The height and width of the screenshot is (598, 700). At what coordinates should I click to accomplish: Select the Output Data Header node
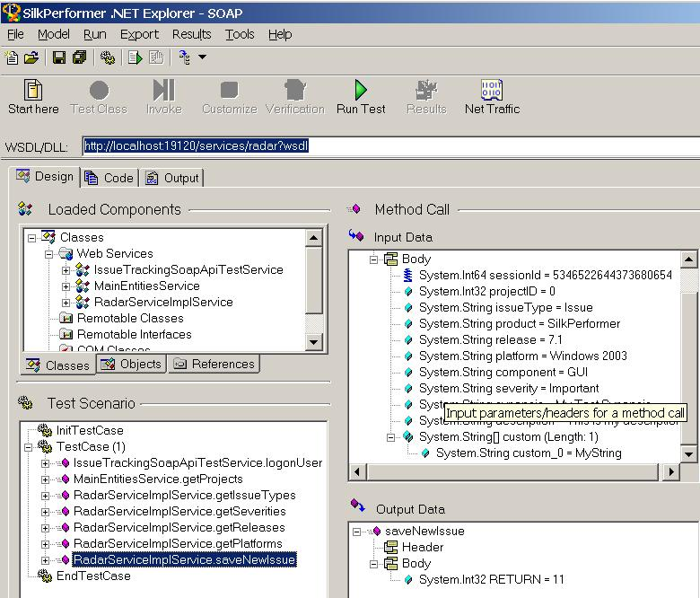[423, 547]
